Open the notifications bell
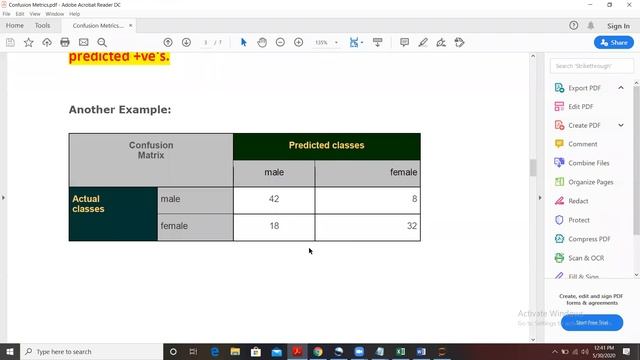640x360 pixels. coord(591,25)
